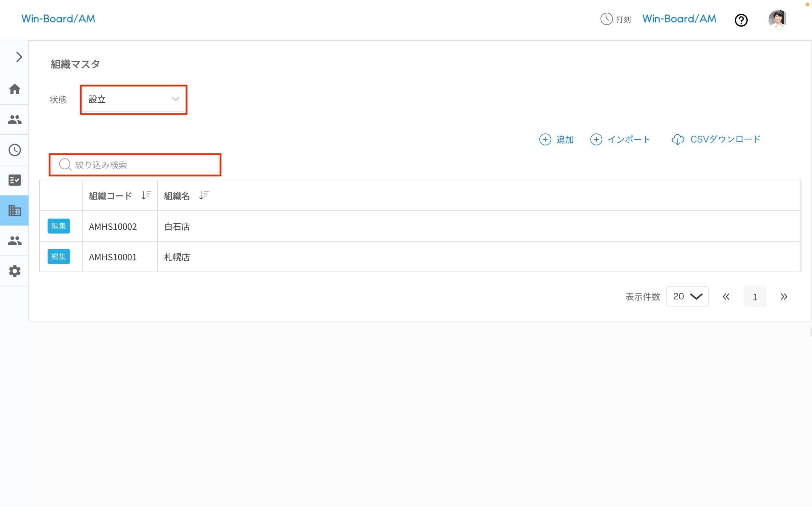Screen dimensions: 812x507
Task: Click the help question mark icon
Action: tap(741, 20)
